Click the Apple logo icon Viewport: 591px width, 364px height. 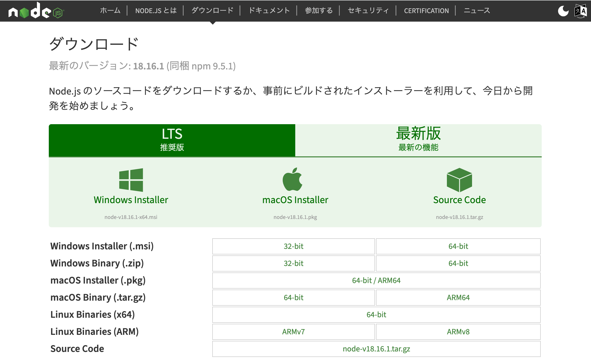292,179
